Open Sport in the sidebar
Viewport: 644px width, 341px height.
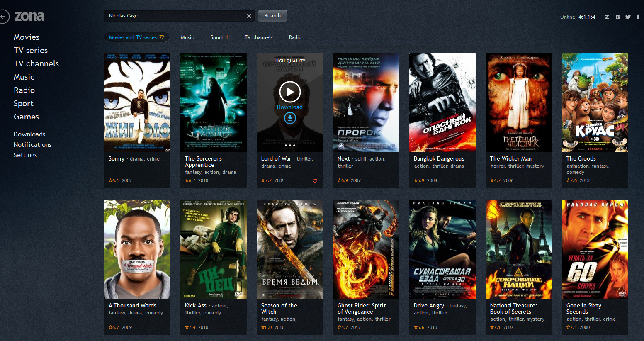24,103
